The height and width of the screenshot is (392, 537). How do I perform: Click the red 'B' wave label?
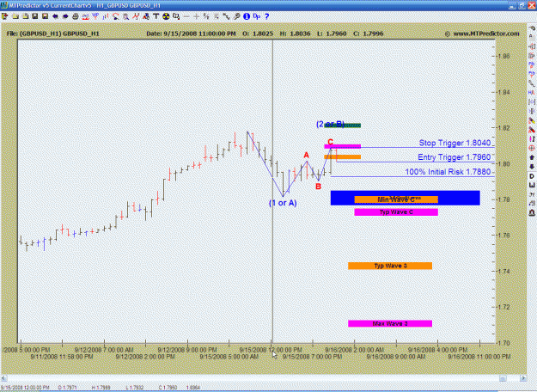[x=318, y=187]
